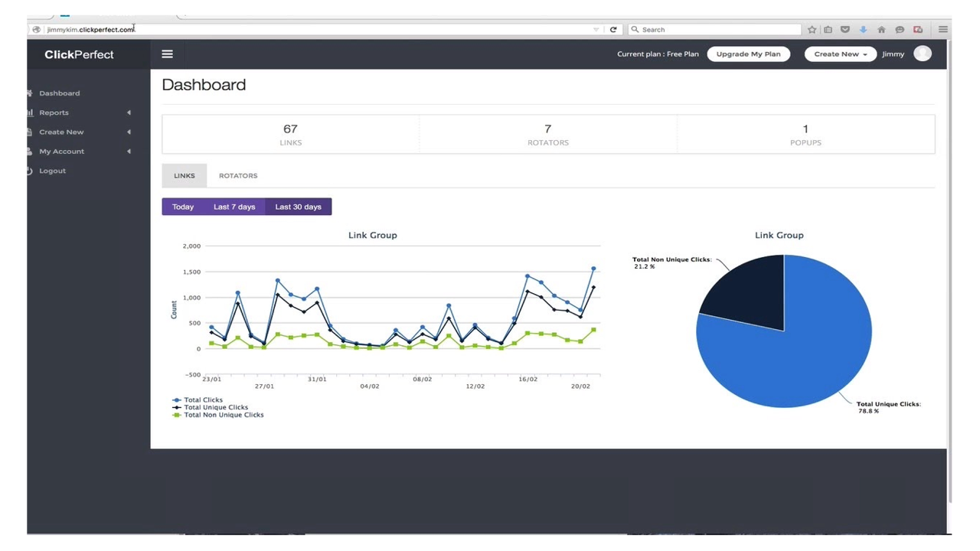Click the Dashboard page heading

[204, 85]
